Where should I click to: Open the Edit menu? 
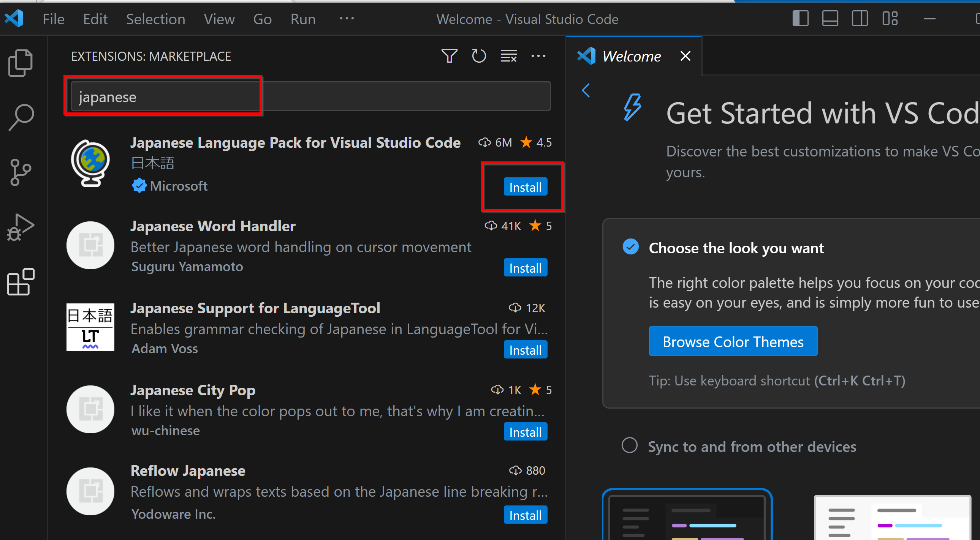pyautogui.click(x=95, y=19)
